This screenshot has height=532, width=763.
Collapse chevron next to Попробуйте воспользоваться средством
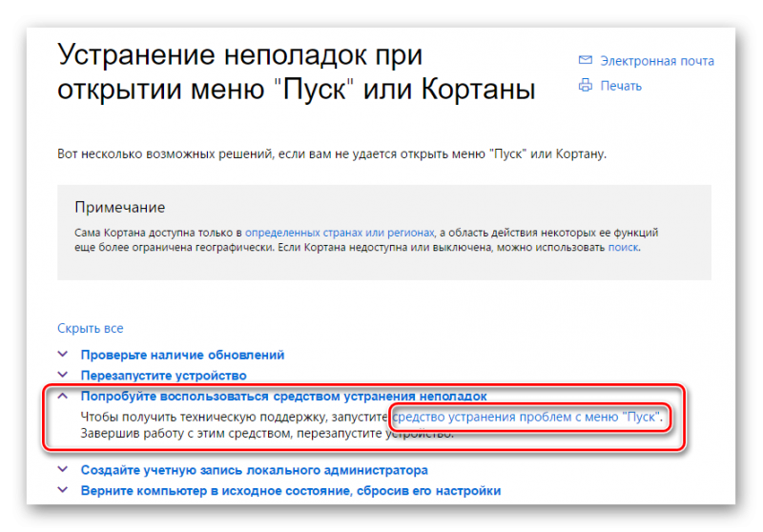[63, 396]
